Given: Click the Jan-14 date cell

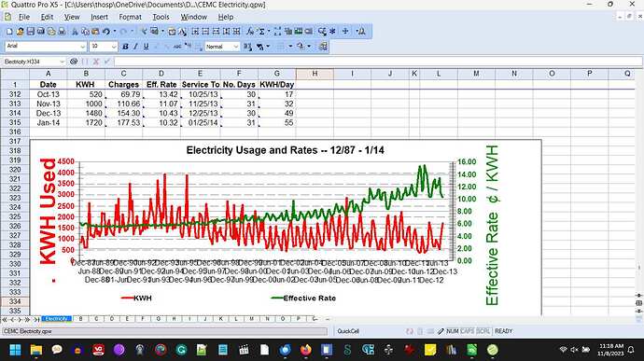Looking at the screenshot, I should [x=48, y=122].
